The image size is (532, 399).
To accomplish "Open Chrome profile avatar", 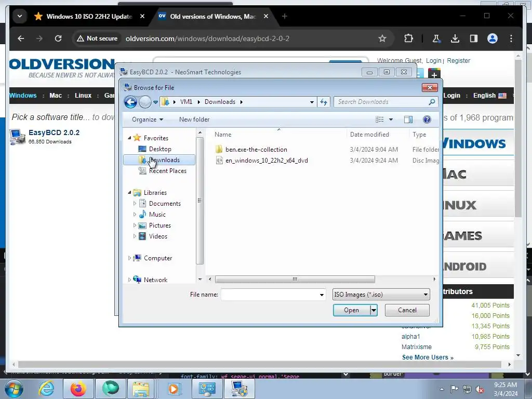I will [x=493, y=38].
